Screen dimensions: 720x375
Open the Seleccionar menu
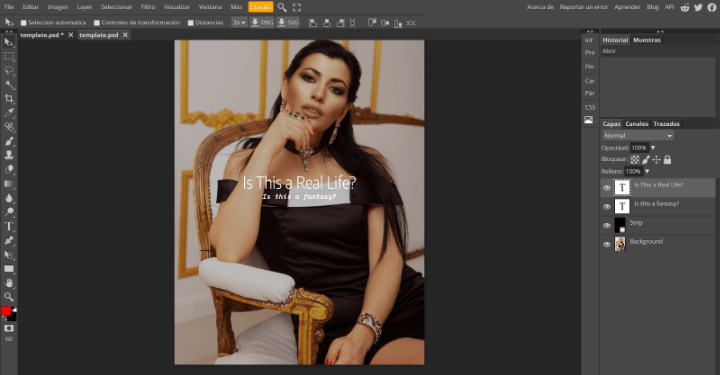click(116, 7)
